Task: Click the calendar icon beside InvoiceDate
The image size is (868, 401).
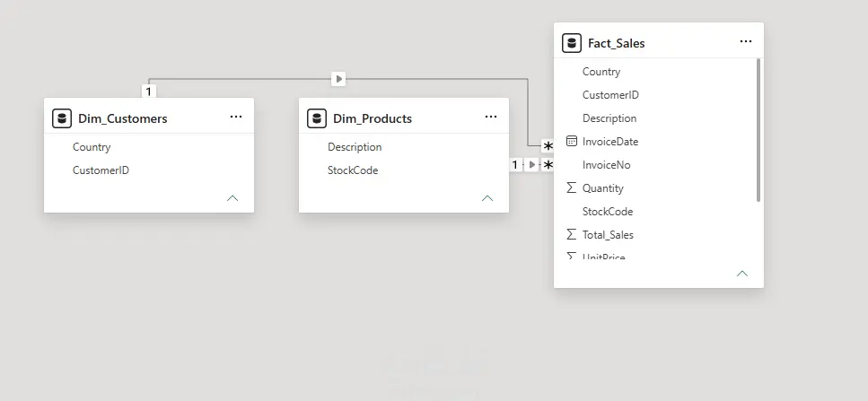Action: click(572, 141)
